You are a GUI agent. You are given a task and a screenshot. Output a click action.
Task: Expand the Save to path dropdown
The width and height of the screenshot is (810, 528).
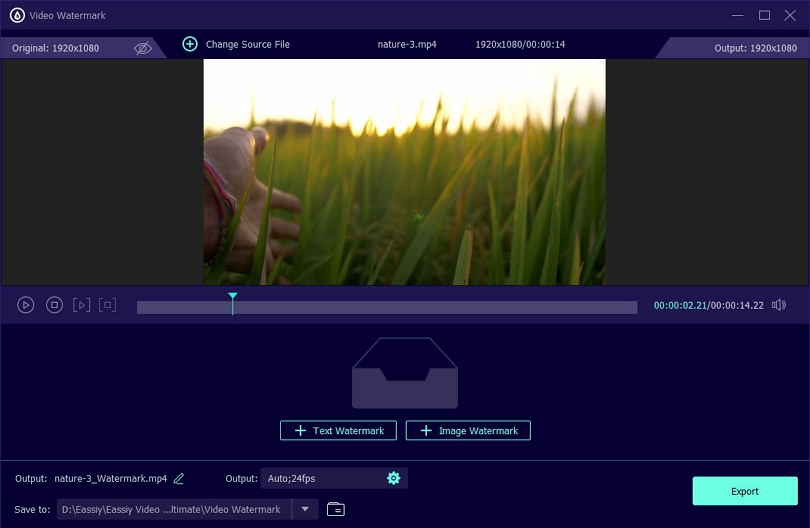pyautogui.click(x=305, y=509)
